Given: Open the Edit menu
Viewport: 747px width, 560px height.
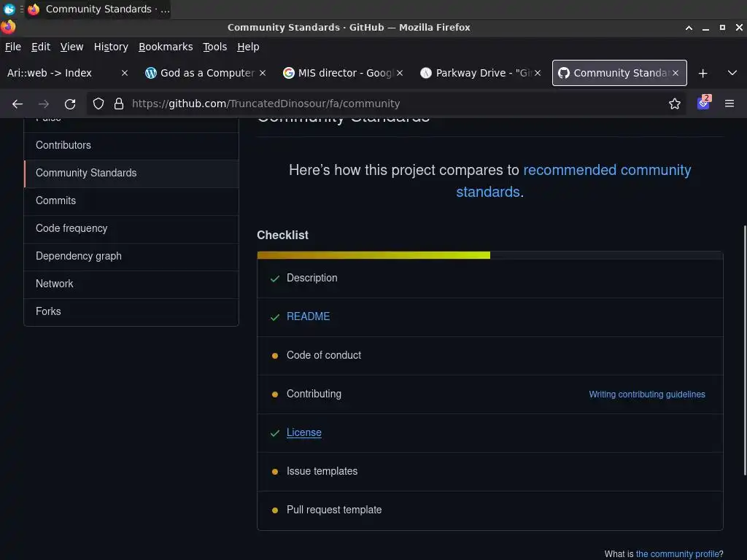Looking at the screenshot, I should tap(41, 47).
